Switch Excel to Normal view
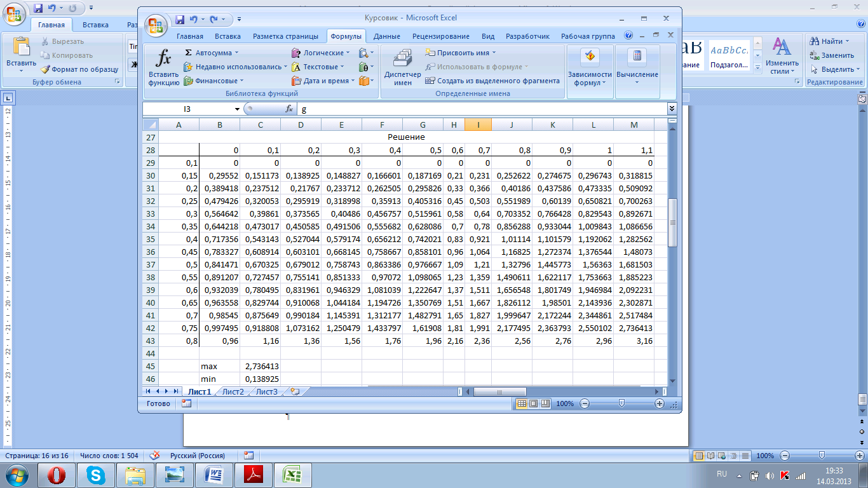868x488 pixels. (x=522, y=403)
